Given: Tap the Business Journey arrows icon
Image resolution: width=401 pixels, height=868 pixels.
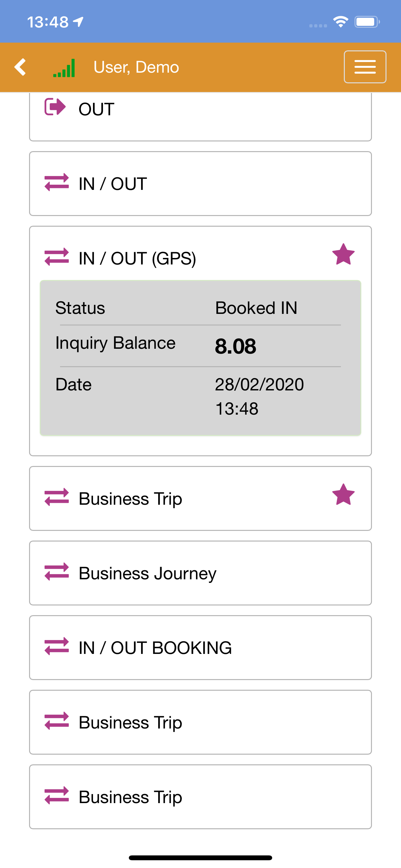Looking at the screenshot, I should pyautogui.click(x=57, y=572).
